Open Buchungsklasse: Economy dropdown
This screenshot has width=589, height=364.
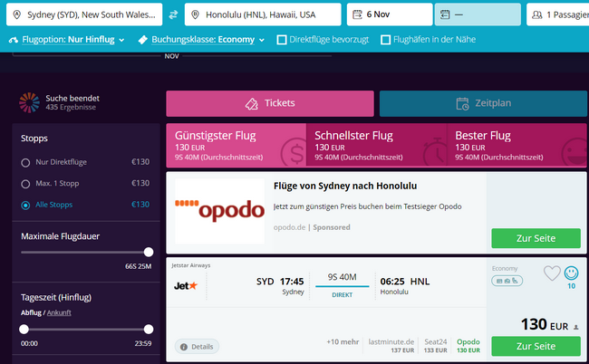208,40
